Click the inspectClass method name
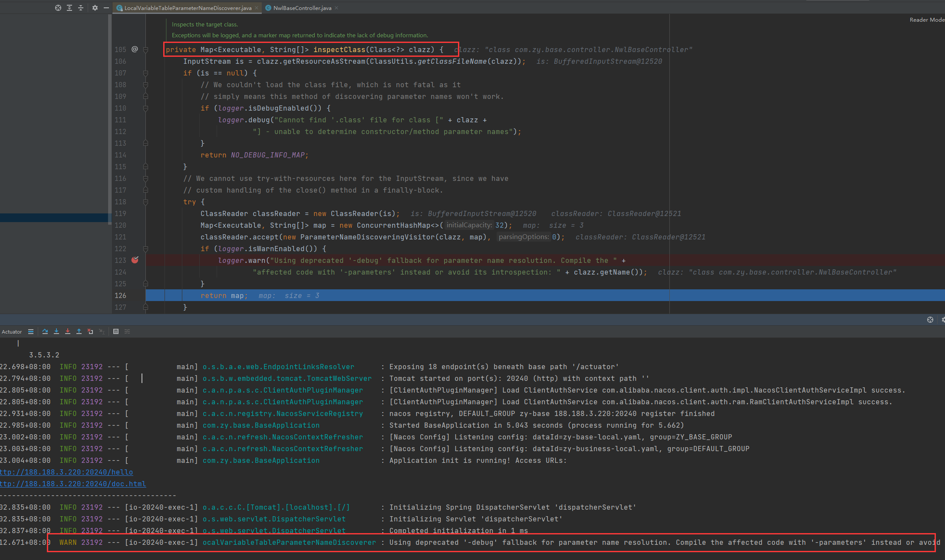Image resolution: width=945 pixels, height=560 pixels. pyautogui.click(x=339, y=49)
